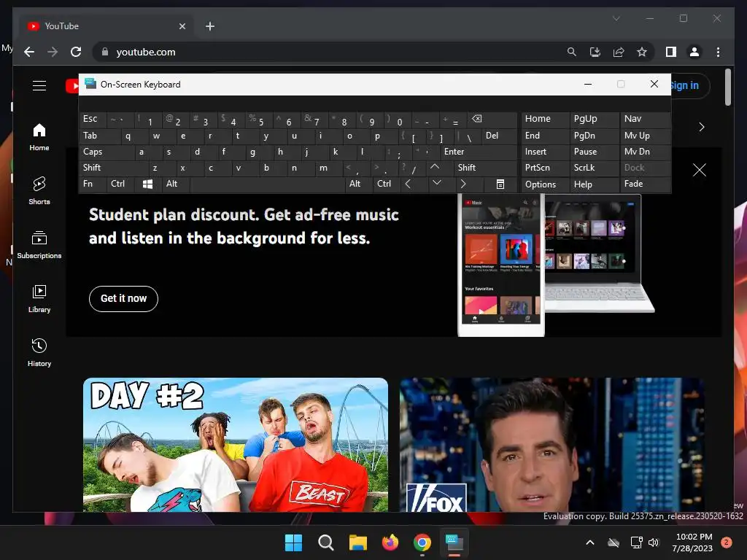Toggle ScrLk on On-Screen Keyboard
This screenshot has width=747, height=560.
(594, 168)
